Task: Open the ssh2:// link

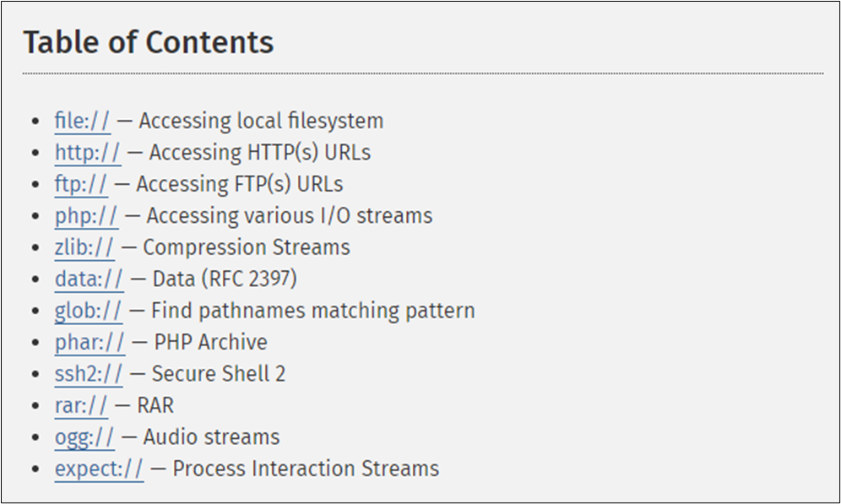Action: [89, 374]
